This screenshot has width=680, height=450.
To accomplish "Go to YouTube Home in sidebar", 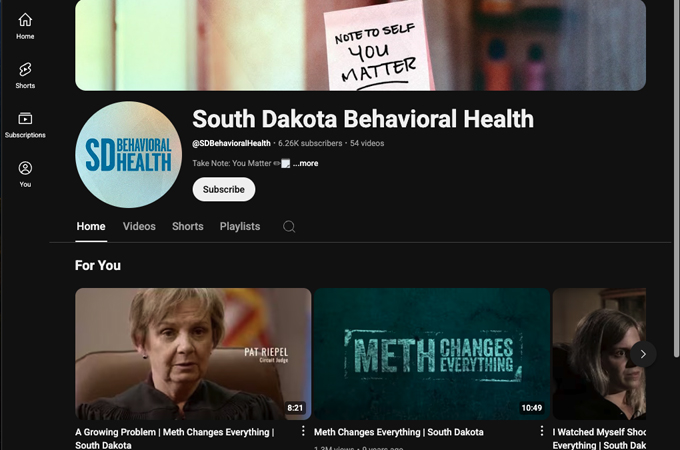I will pos(25,26).
